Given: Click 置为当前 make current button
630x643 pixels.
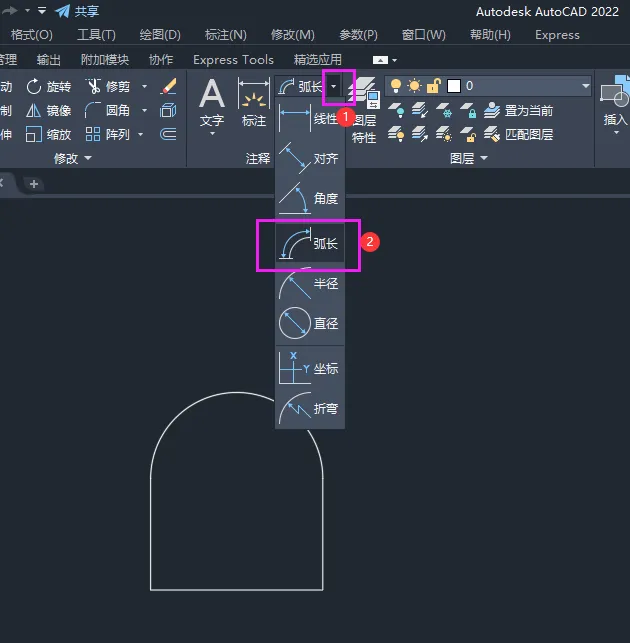Looking at the screenshot, I should click(x=518, y=110).
